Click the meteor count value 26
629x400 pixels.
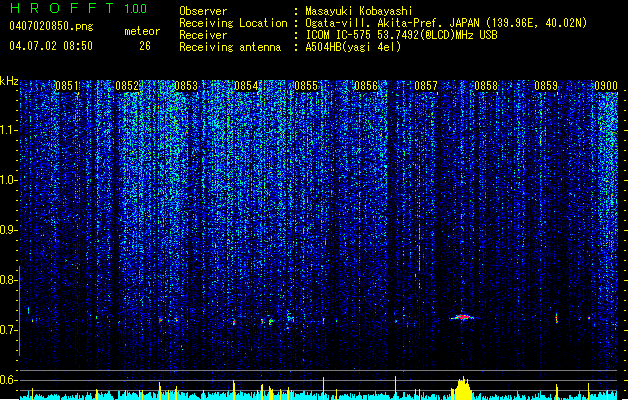pyautogui.click(x=145, y=46)
